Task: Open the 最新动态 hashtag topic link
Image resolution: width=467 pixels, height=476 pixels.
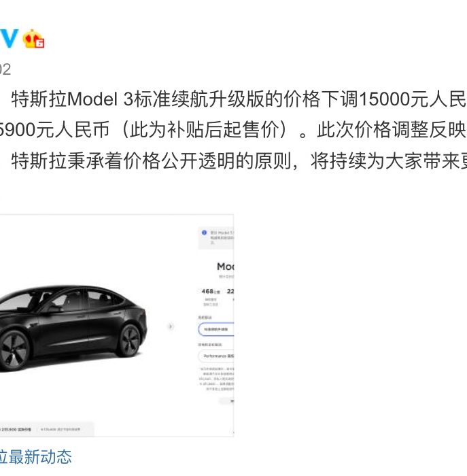Action: (x=36, y=457)
